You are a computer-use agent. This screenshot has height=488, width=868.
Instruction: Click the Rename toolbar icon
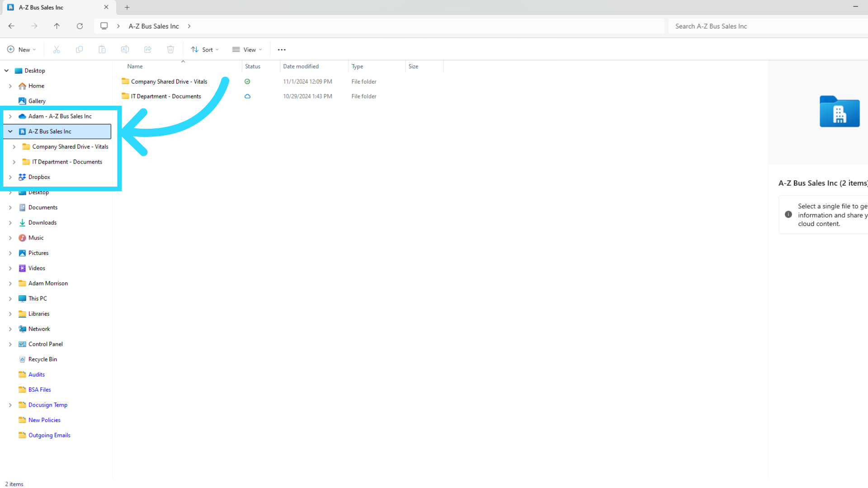pos(125,50)
